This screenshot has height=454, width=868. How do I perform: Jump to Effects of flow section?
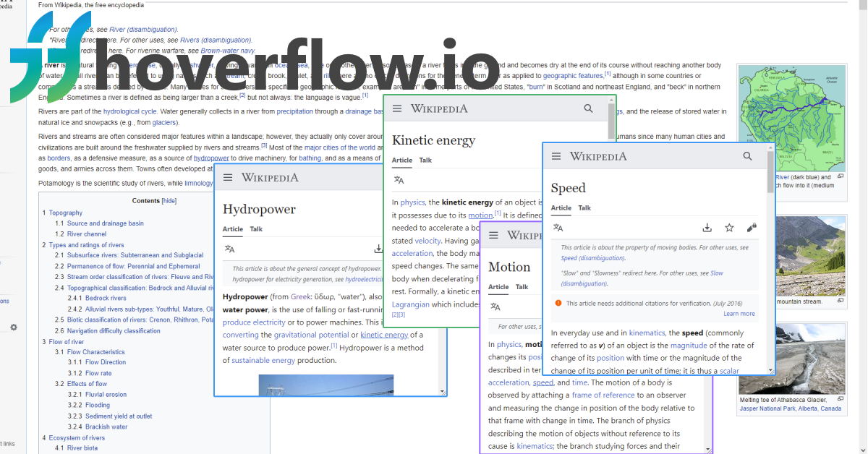tap(87, 384)
